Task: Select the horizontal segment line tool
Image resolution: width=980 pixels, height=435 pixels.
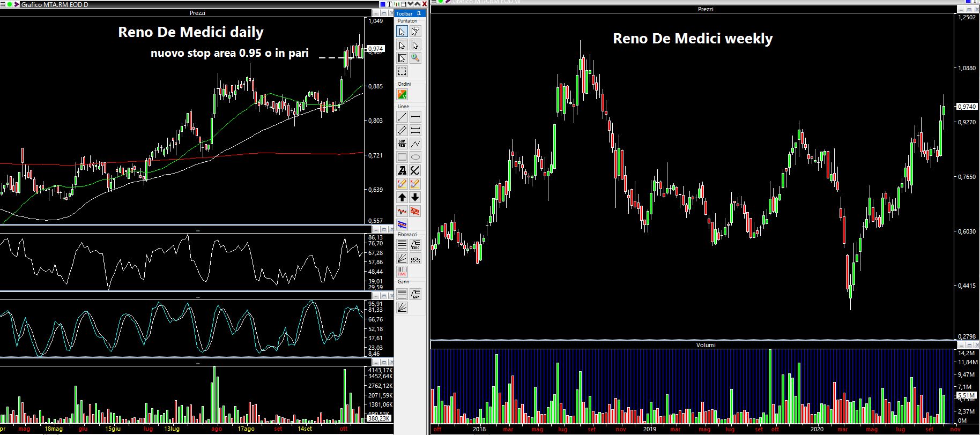Action: click(415, 117)
